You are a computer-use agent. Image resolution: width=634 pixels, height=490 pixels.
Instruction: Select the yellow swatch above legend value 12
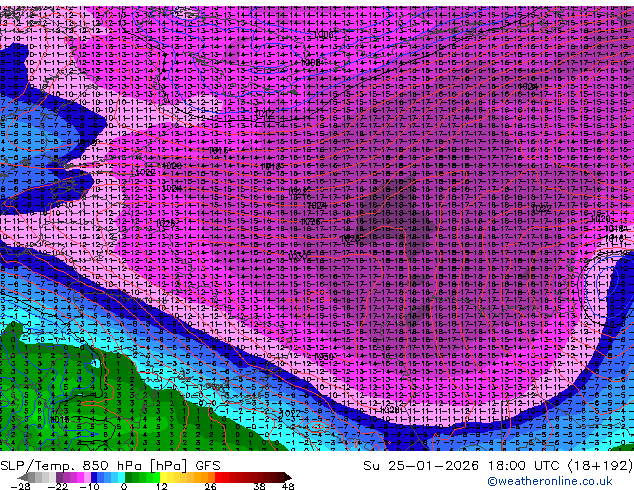[163, 477]
